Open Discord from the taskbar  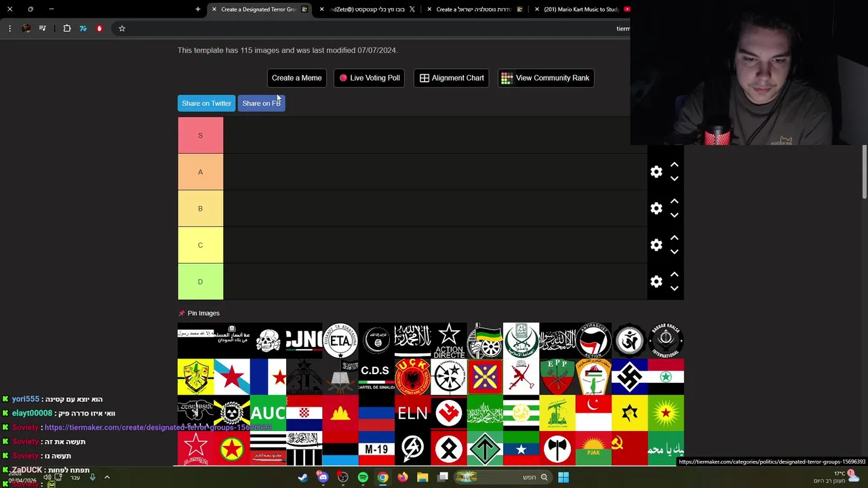tap(323, 477)
